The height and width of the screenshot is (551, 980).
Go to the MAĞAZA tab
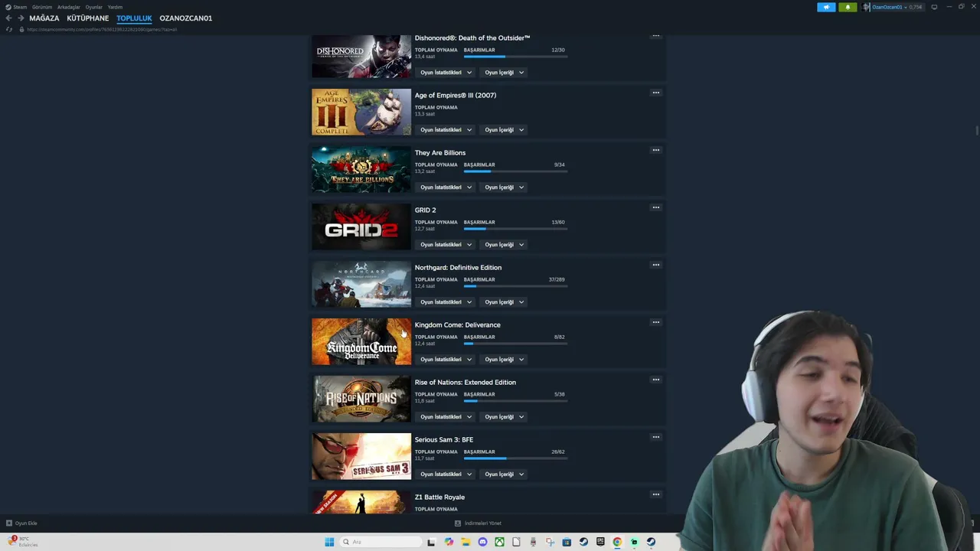pyautogui.click(x=44, y=18)
